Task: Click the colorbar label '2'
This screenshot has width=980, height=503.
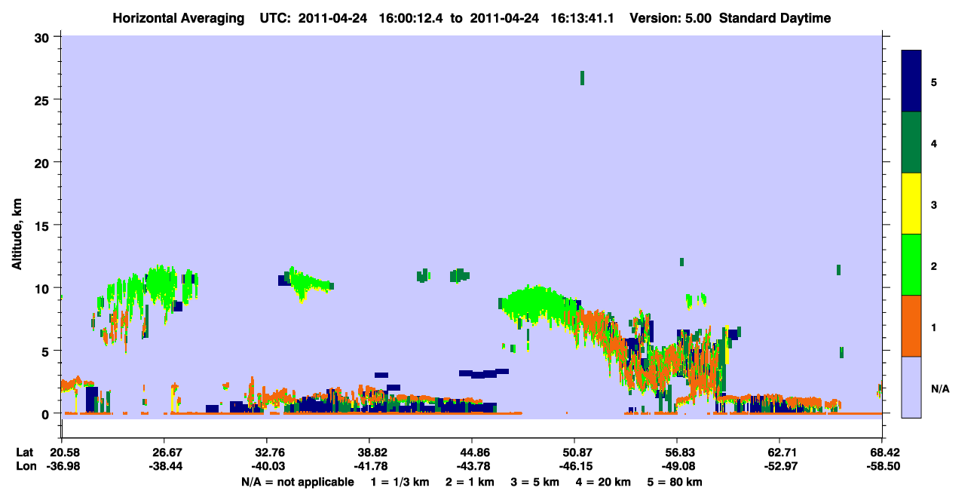Action: coord(934,266)
